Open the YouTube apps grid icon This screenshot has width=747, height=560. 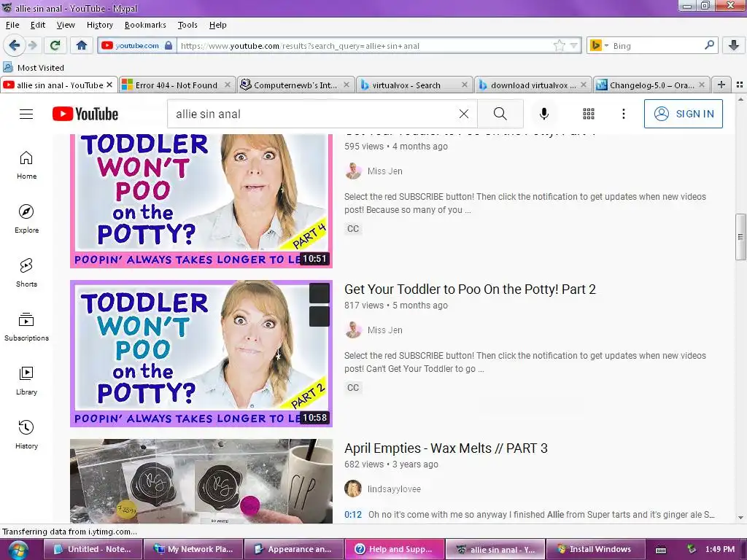pos(589,114)
